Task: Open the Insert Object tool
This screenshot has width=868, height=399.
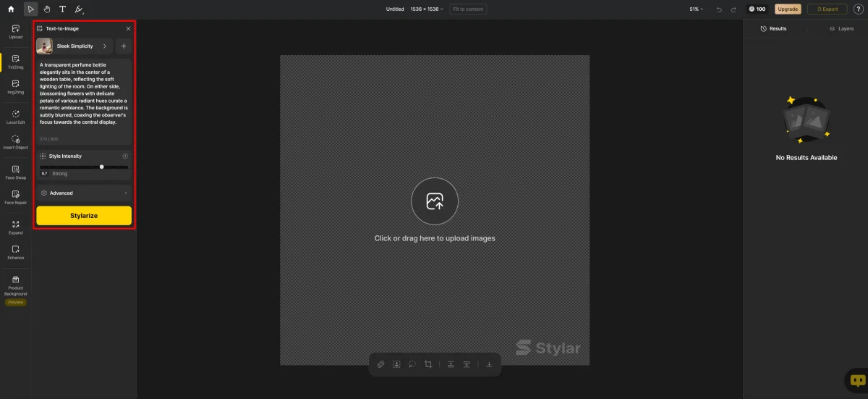Action: click(16, 142)
